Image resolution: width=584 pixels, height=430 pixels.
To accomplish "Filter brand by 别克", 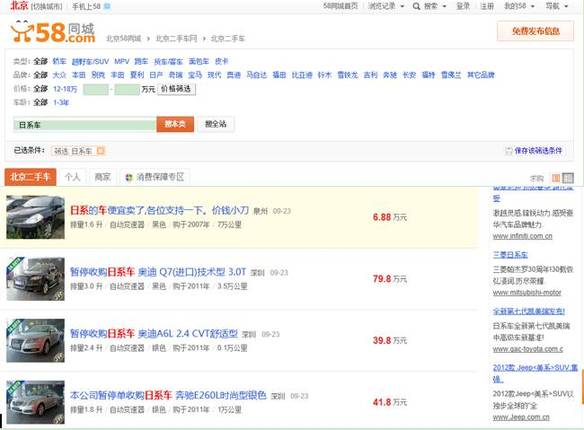I will (98, 75).
